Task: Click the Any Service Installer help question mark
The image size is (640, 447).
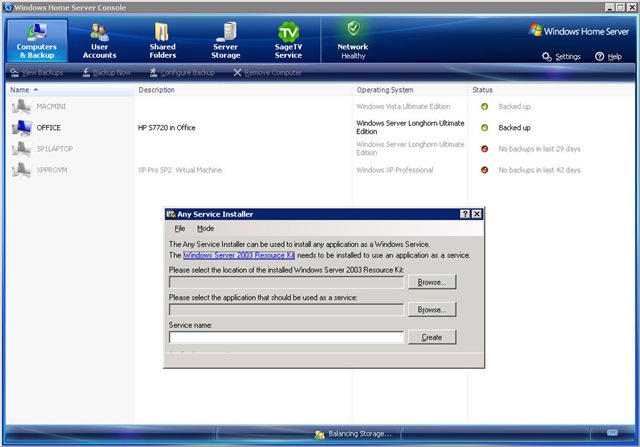Action: coord(465,214)
